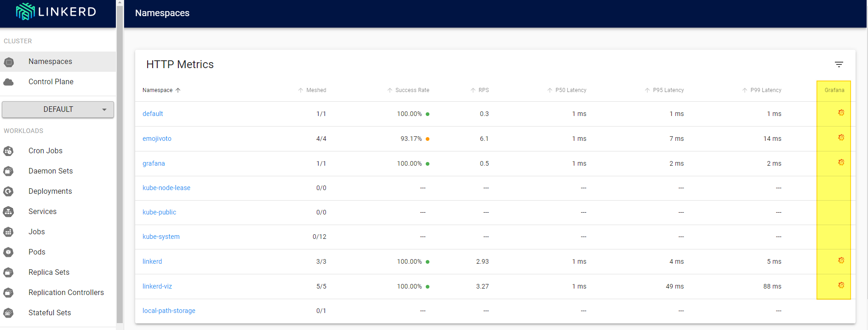
Task: Sort table by P50 Latency column
Action: click(x=566, y=90)
